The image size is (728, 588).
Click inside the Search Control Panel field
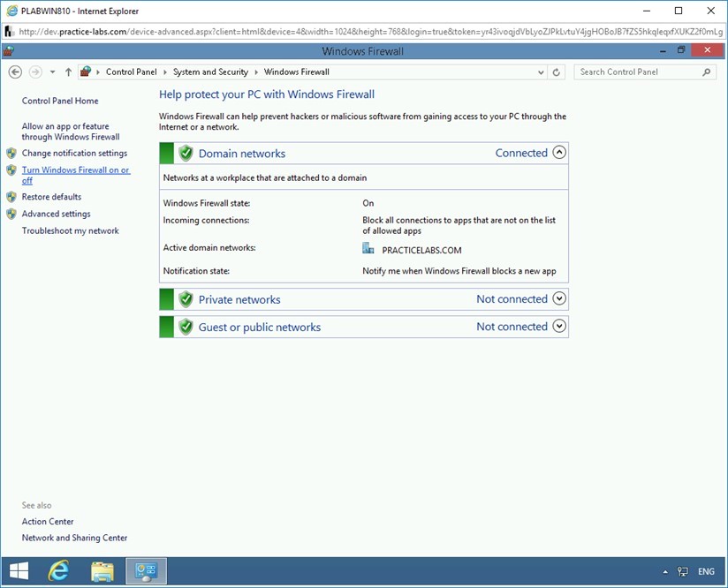(x=627, y=72)
